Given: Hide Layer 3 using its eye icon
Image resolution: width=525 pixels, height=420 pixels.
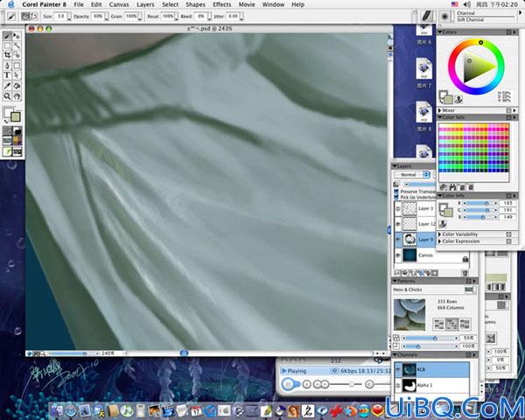Looking at the screenshot, I should point(398,208).
